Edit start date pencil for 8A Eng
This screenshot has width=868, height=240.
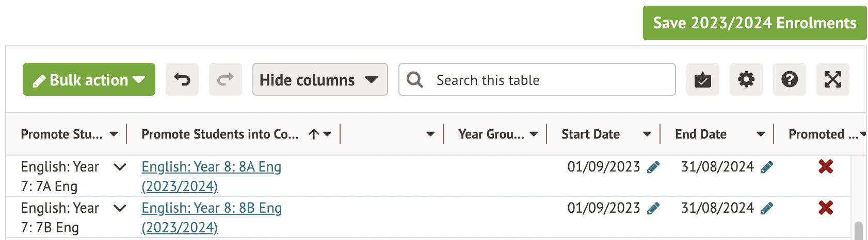coord(653,167)
